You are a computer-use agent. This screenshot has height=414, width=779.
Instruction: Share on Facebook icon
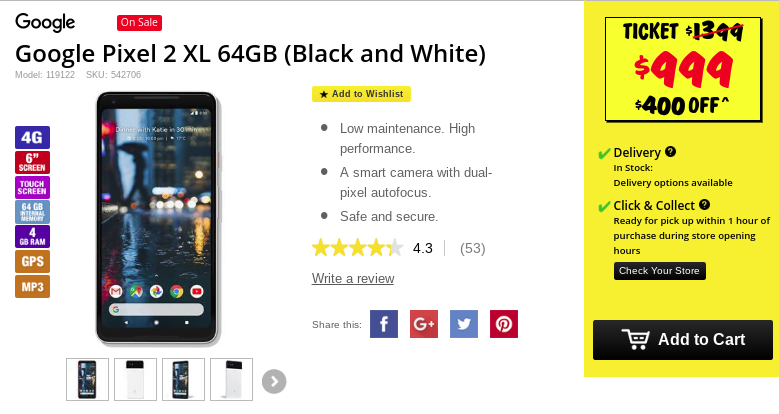(x=384, y=324)
